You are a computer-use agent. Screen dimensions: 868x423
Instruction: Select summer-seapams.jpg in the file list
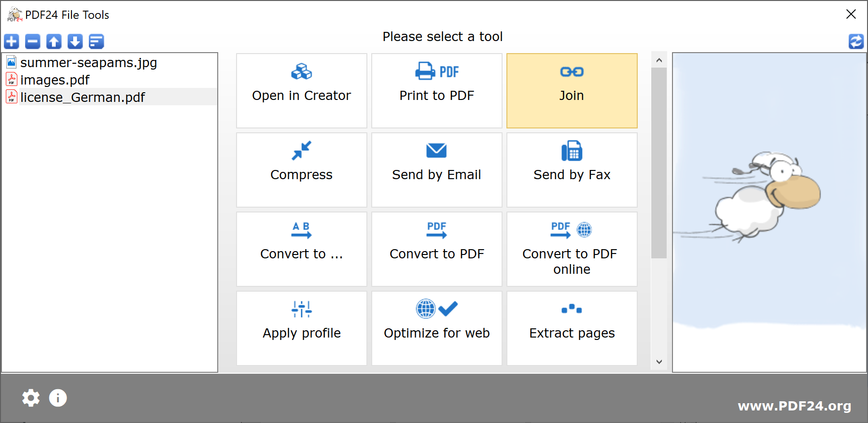[x=88, y=63]
